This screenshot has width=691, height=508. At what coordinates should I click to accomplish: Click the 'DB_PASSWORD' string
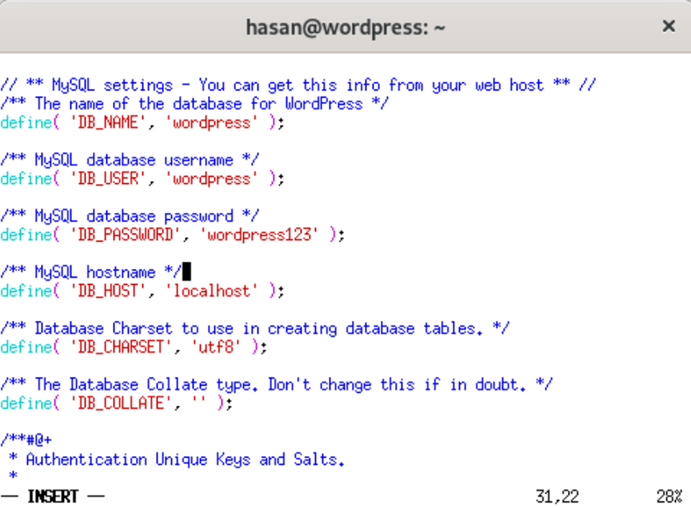pyautogui.click(x=125, y=235)
